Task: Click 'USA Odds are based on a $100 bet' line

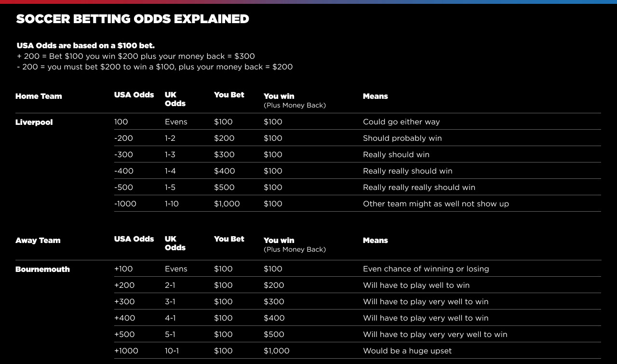Action: click(86, 46)
